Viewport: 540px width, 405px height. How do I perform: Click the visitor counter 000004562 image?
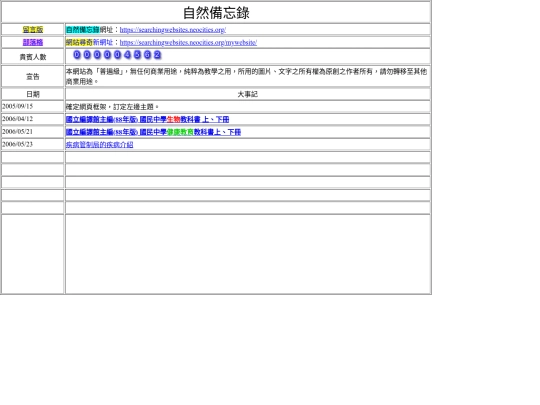(x=117, y=55)
